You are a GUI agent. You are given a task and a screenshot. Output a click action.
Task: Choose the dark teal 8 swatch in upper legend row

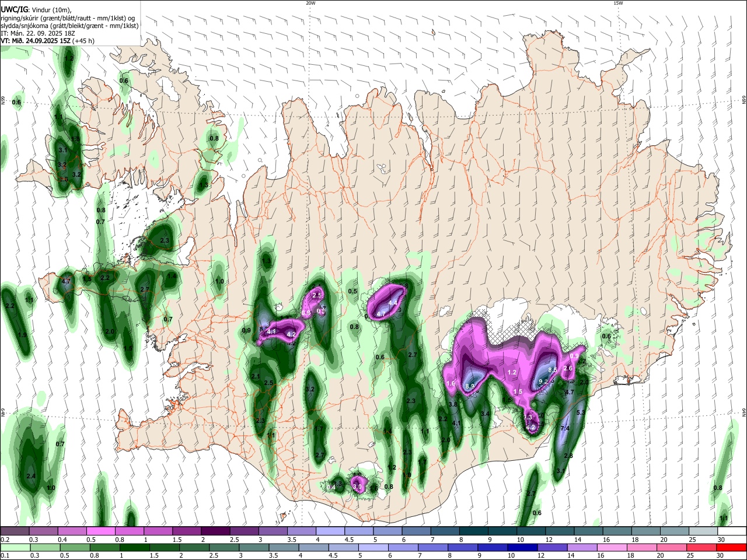click(473, 531)
